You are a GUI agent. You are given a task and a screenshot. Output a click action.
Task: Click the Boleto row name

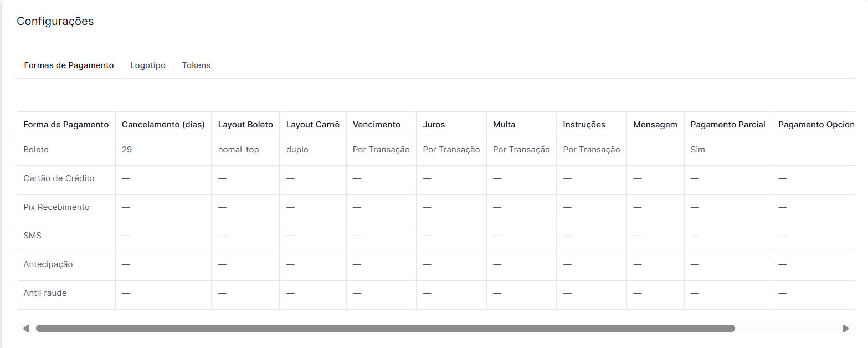pos(36,150)
